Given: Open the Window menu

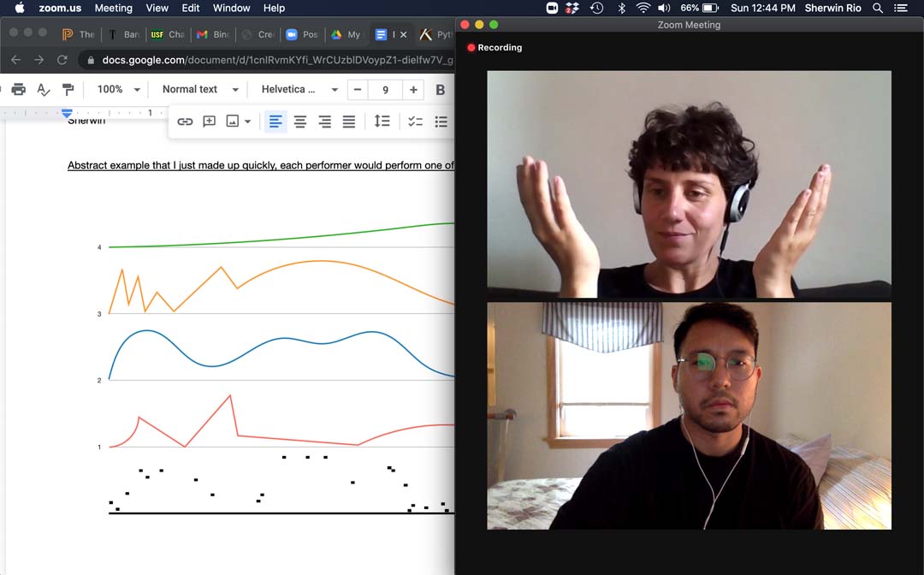Looking at the screenshot, I should [232, 9].
